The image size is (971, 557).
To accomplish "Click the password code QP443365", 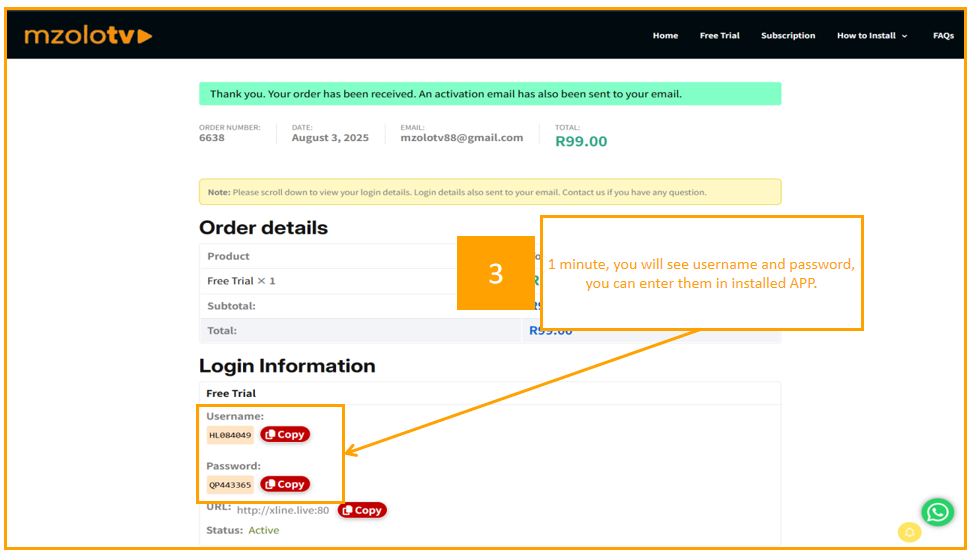I will coord(230,485).
